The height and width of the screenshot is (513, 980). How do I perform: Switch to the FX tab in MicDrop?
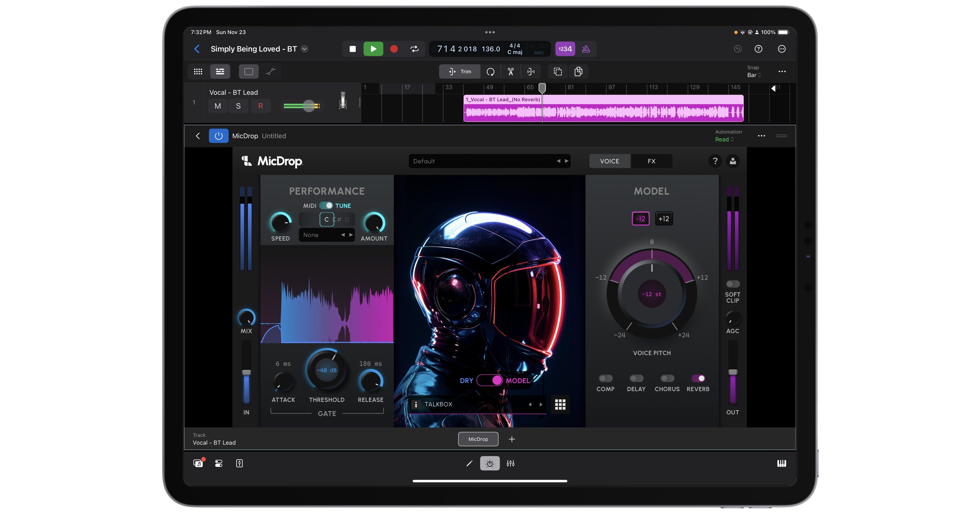[651, 161]
